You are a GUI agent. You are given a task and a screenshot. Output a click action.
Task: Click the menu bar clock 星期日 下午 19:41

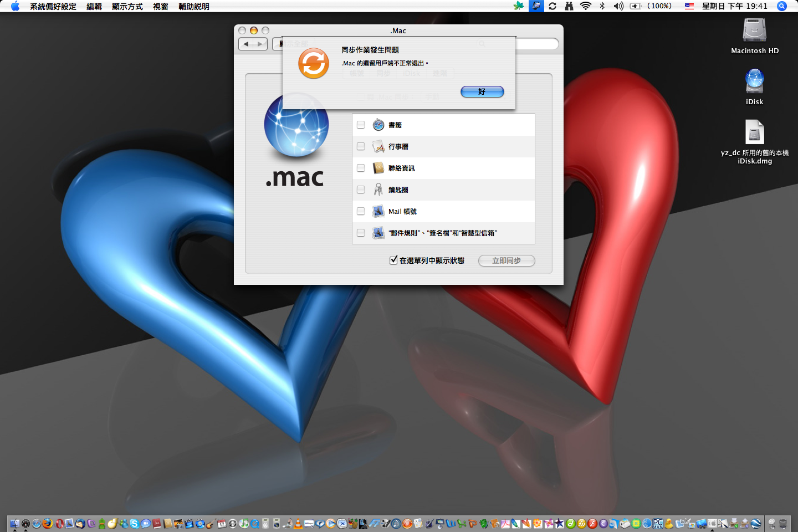click(x=734, y=6)
